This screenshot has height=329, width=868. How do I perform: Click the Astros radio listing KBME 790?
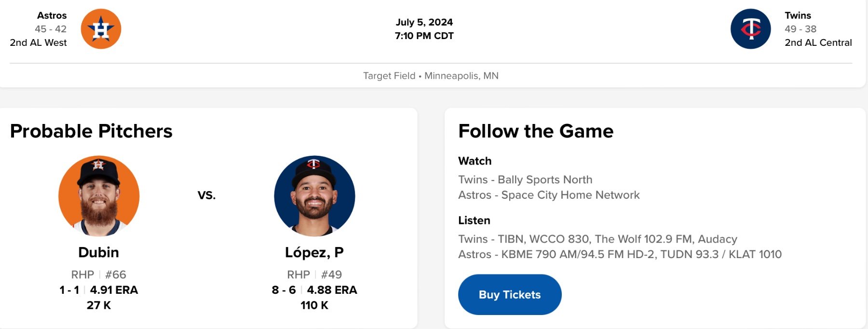(x=620, y=254)
